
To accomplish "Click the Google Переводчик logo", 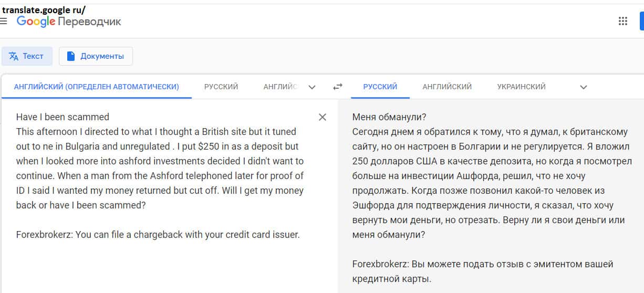I will pyautogui.click(x=69, y=22).
